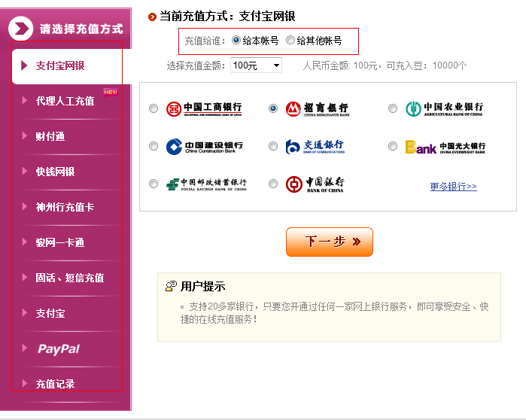
Task: Choose the ICBC radio button
Action: [154, 109]
